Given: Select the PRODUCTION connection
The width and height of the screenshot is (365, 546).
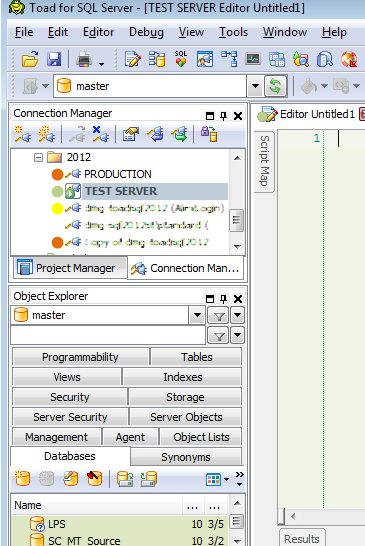Looking at the screenshot, I should [x=118, y=174].
